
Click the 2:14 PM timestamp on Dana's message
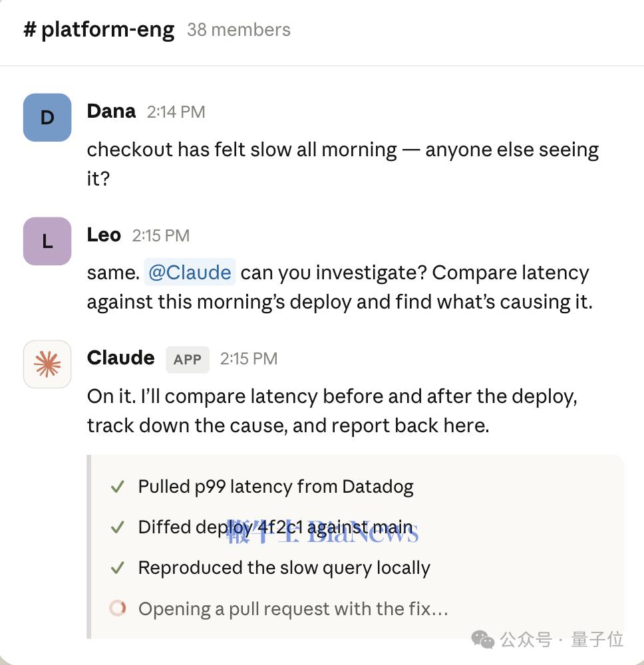tap(176, 112)
